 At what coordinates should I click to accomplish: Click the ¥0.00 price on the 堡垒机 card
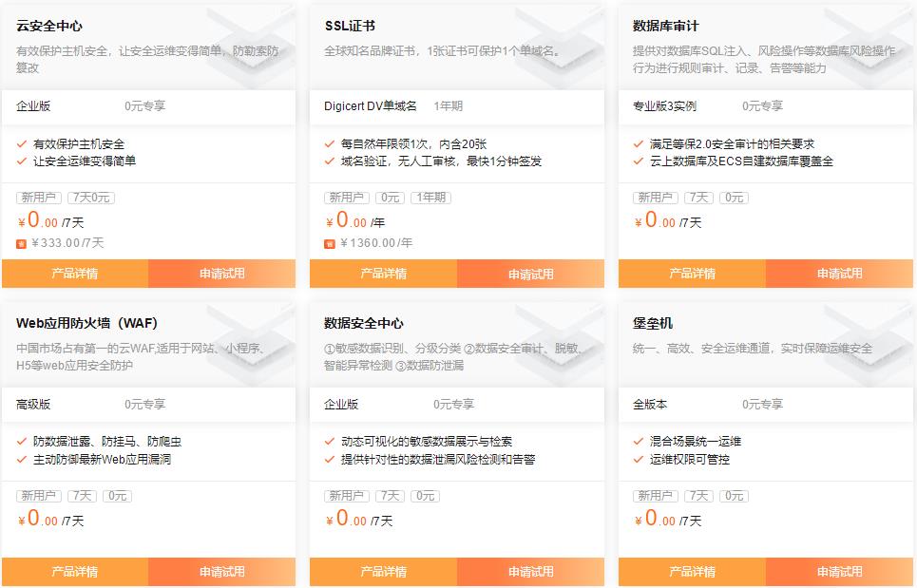[650, 519]
